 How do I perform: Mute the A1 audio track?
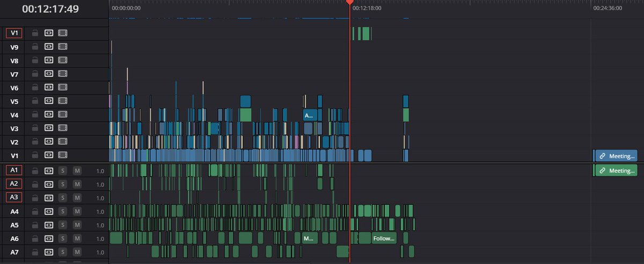click(77, 170)
